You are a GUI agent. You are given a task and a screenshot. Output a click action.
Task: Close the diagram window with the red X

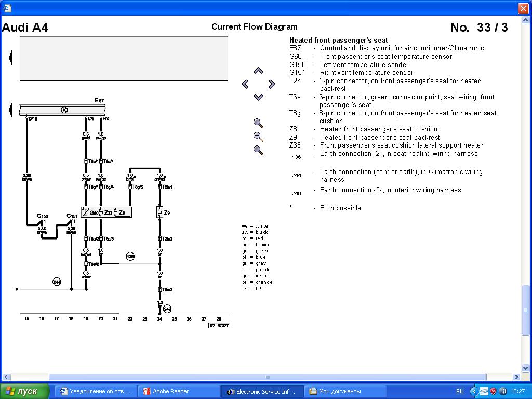tap(523, 8)
